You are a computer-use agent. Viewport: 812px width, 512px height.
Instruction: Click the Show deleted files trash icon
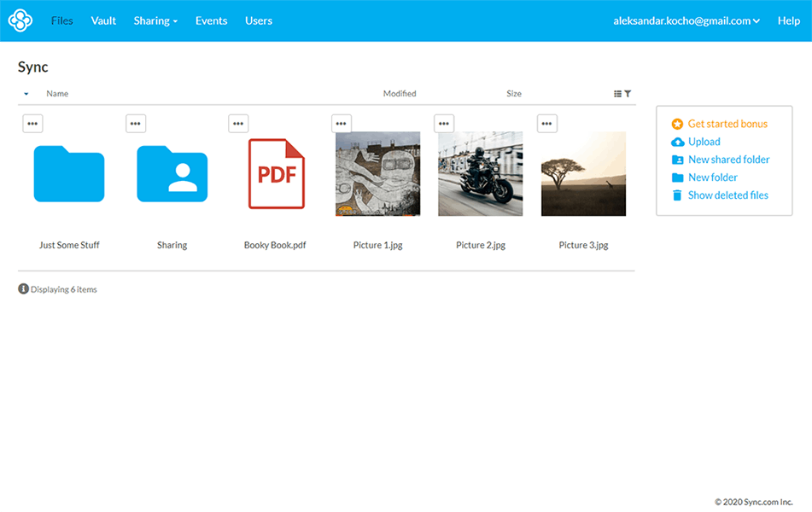point(677,195)
